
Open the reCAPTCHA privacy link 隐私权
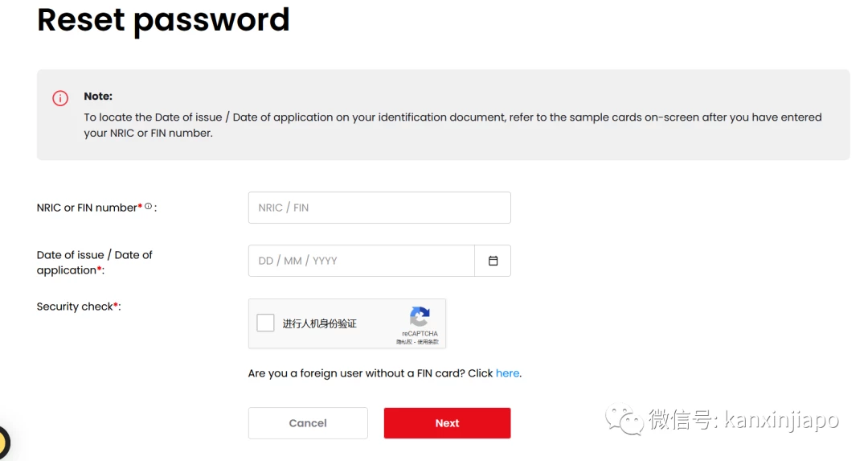[x=403, y=342]
